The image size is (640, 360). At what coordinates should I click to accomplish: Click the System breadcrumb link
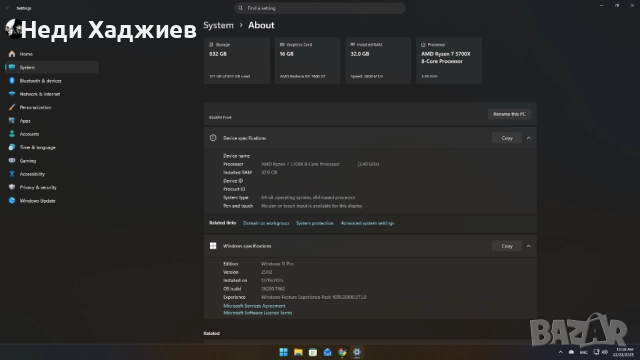click(x=218, y=25)
